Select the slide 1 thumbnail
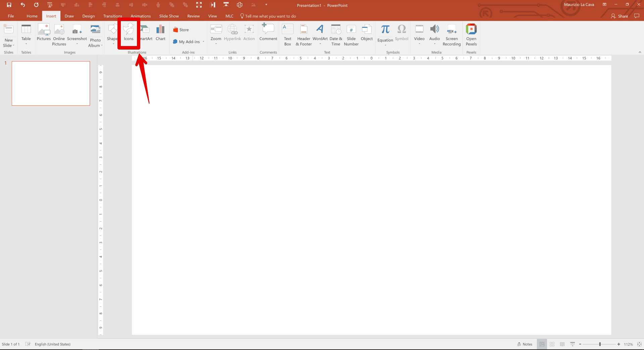The width and height of the screenshot is (644, 350). click(x=51, y=83)
